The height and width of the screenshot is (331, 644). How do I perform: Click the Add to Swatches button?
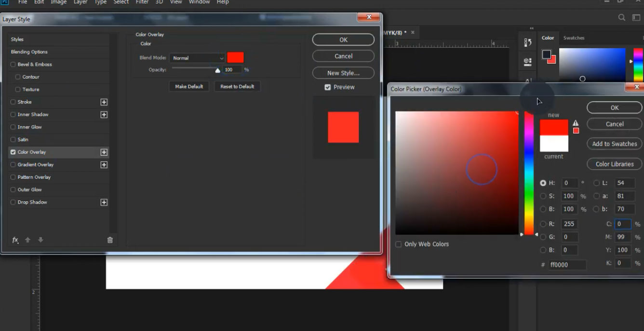[615, 144]
